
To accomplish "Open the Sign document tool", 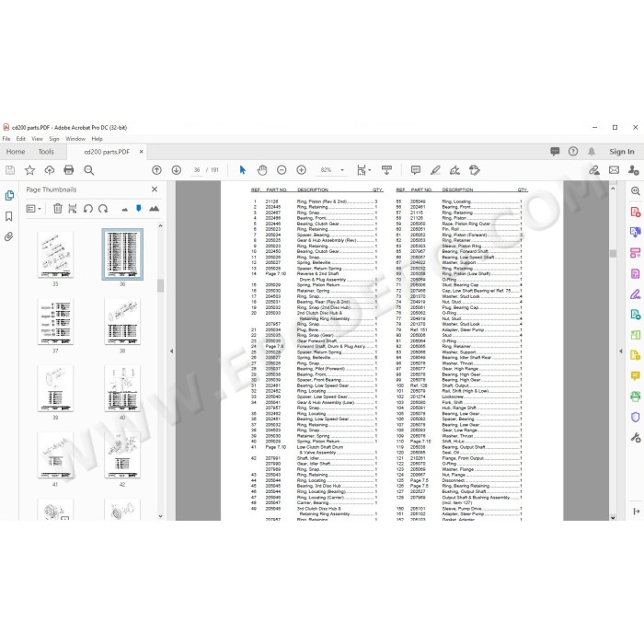I will 454,170.
